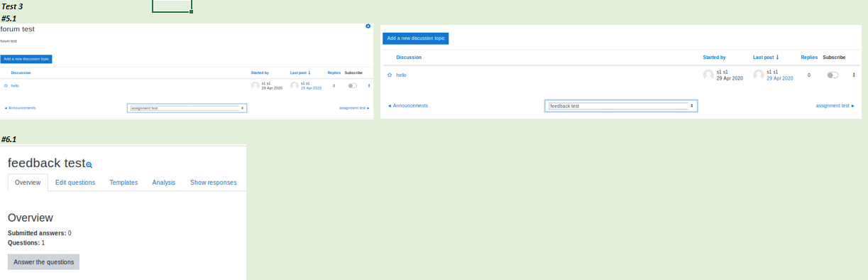The width and height of the screenshot is (868, 280).
Task: Click the s1 s1 avatar under Started by, right forum
Action: tap(708, 75)
